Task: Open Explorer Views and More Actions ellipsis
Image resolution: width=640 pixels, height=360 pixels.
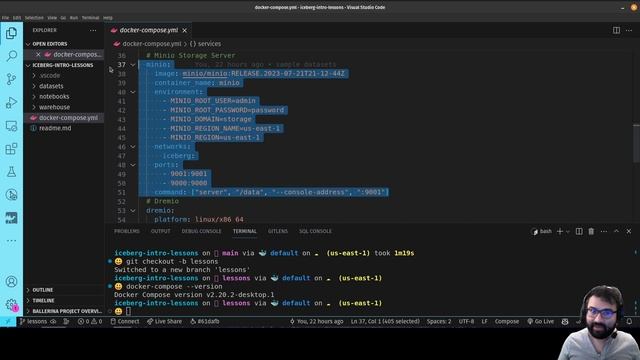Action: pyautogui.click(x=93, y=30)
